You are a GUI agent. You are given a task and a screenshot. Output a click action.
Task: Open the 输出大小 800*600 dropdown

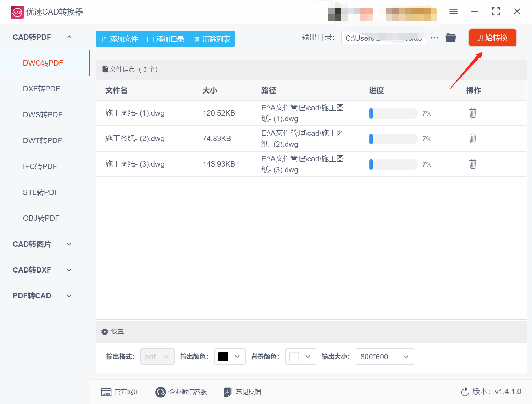pyautogui.click(x=385, y=357)
